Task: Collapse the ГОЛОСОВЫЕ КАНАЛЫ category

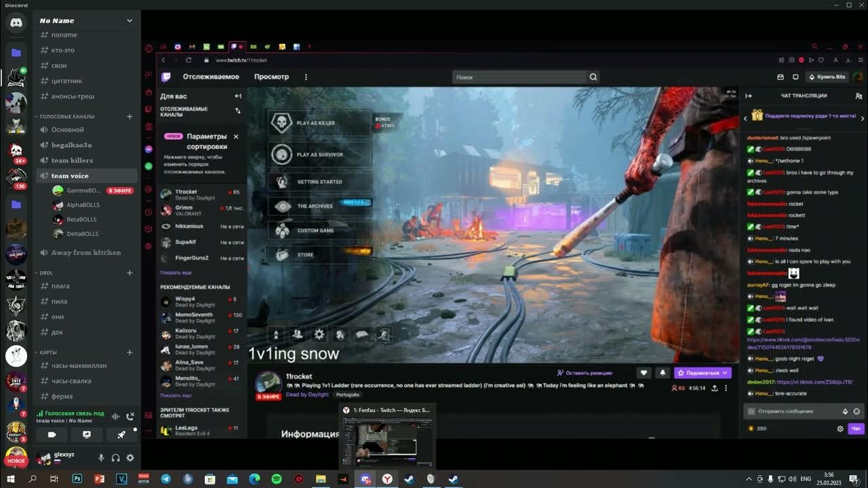Action: (66, 117)
